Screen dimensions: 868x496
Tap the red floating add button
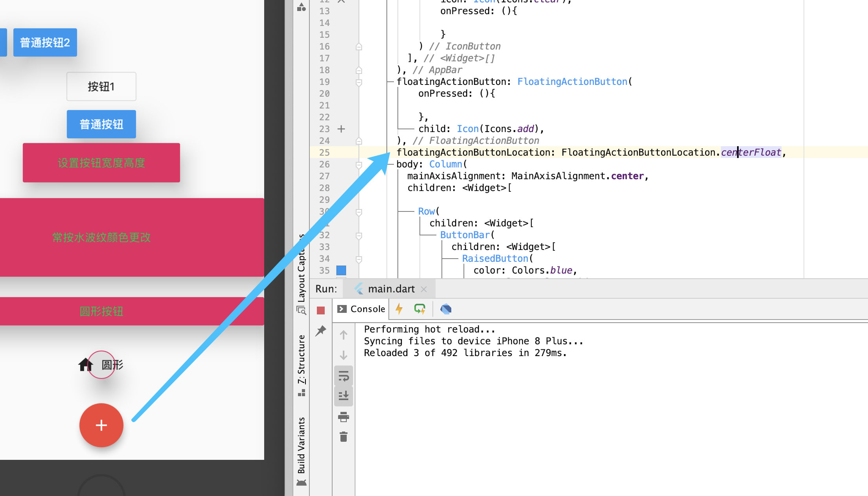(x=101, y=425)
